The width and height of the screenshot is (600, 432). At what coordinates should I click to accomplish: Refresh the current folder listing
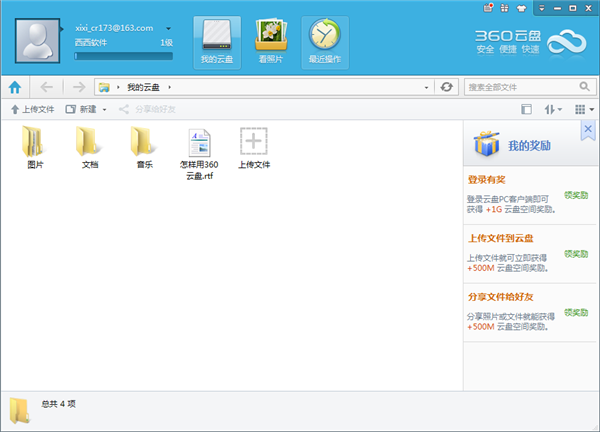click(x=446, y=87)
